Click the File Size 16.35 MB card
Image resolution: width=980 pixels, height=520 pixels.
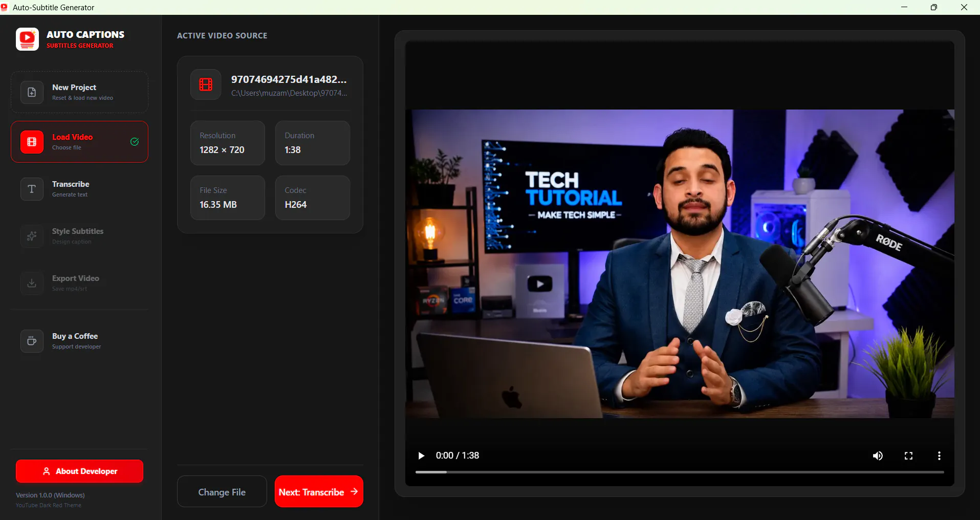point(228,198)
